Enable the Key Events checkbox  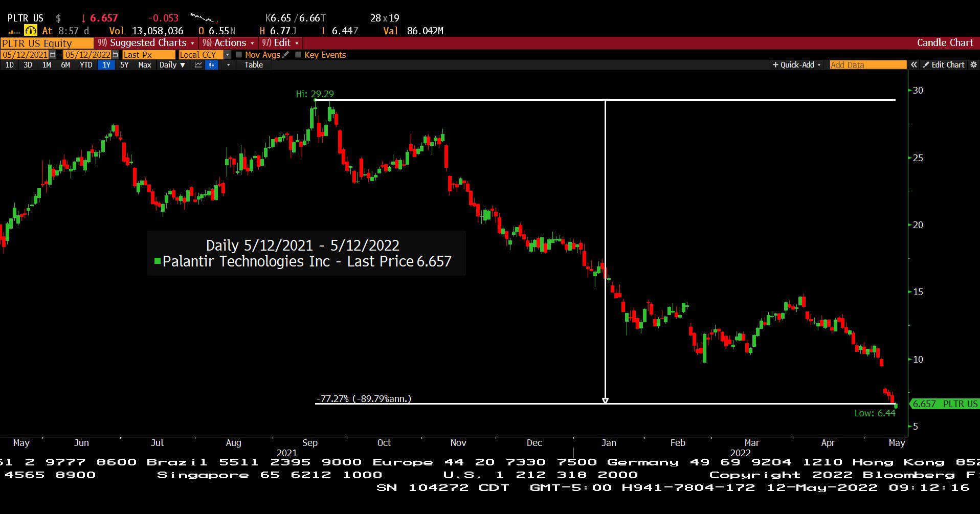(x=298, y=55)
